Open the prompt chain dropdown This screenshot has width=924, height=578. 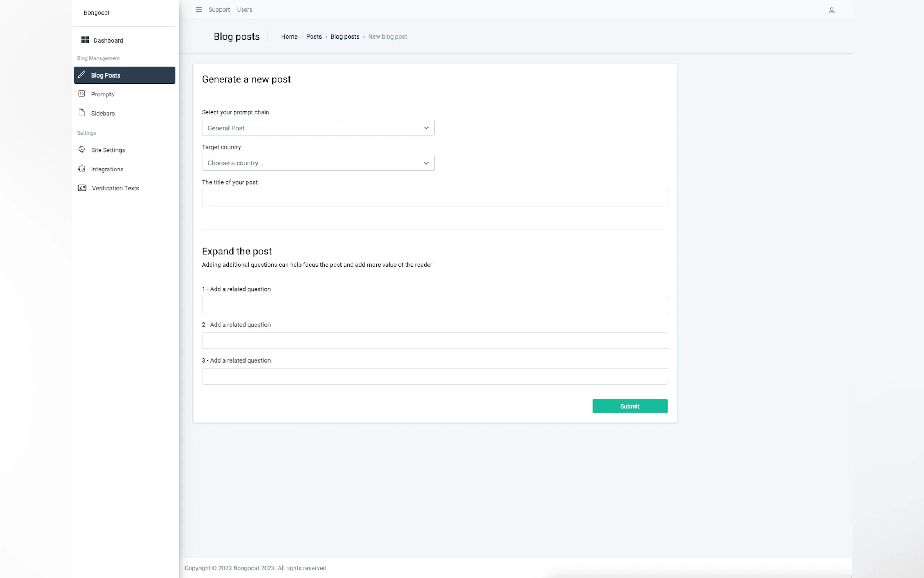coord(318,128)
